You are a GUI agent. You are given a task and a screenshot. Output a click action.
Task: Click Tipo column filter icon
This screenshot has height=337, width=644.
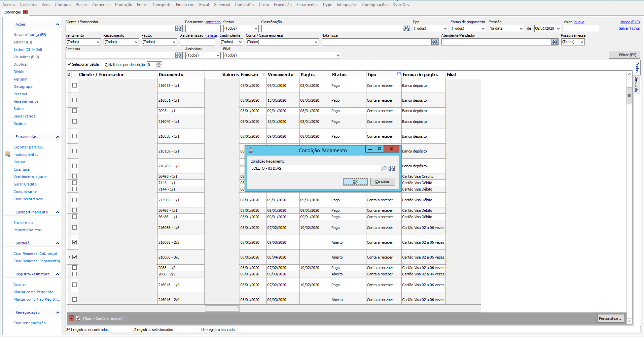399,73
